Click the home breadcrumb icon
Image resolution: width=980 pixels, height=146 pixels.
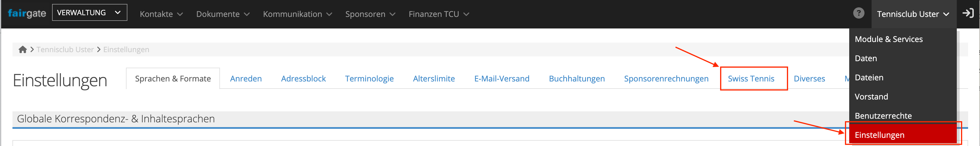coord(22,50)
